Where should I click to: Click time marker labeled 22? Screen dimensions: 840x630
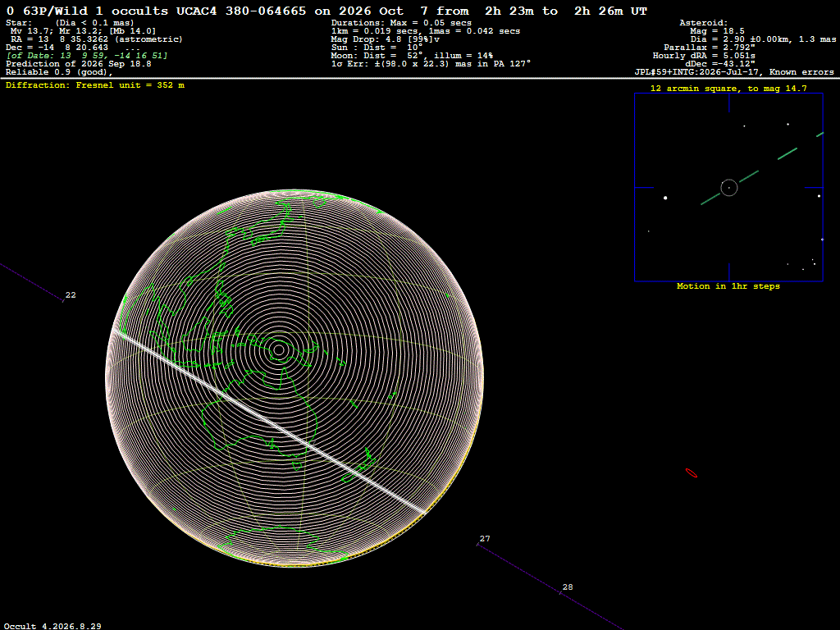(71, 295)
